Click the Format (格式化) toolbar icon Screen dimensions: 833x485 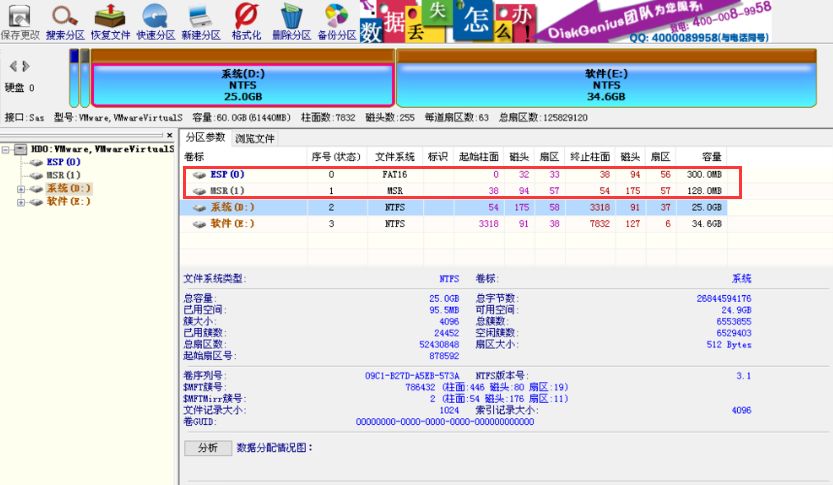click(x=246, y=22)
